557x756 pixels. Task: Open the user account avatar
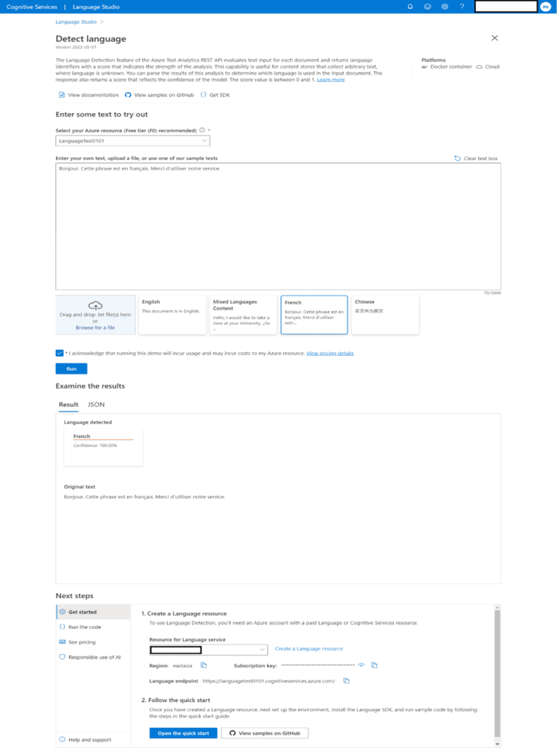coord(546,7)
